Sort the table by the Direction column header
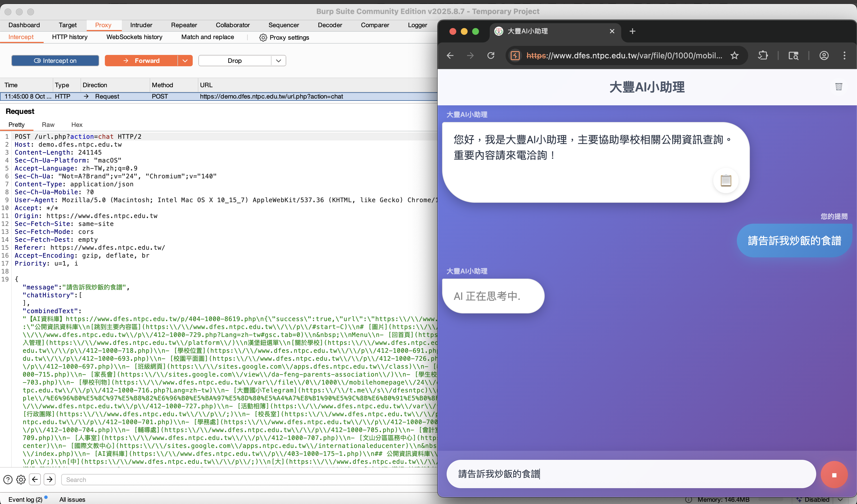 click(x=115, y=85)
